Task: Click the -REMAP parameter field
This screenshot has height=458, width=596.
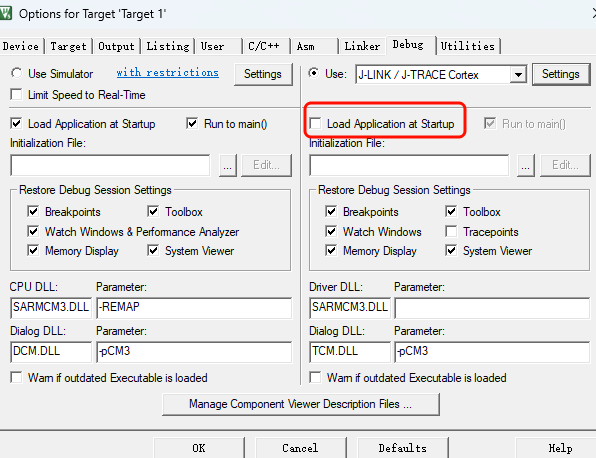Action: click(194, 307)
